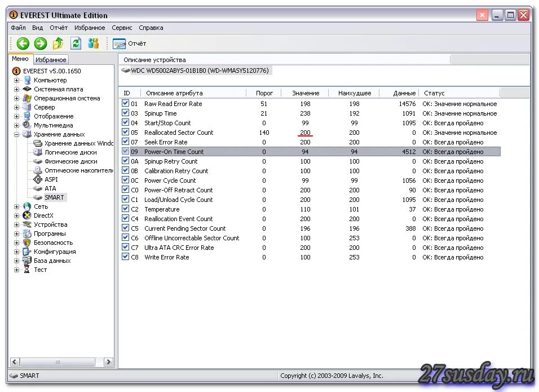Click the green Back arrow toolbar icon

click(23, 43)
